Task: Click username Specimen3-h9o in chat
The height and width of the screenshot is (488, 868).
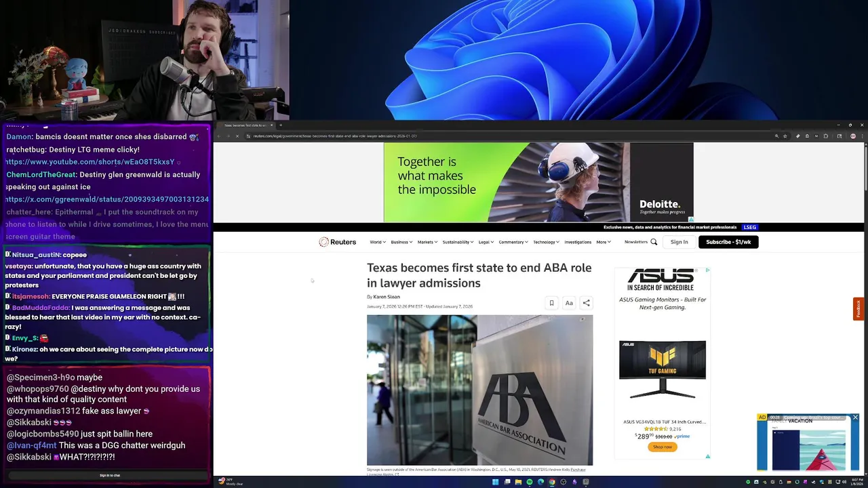Action: 41,378
